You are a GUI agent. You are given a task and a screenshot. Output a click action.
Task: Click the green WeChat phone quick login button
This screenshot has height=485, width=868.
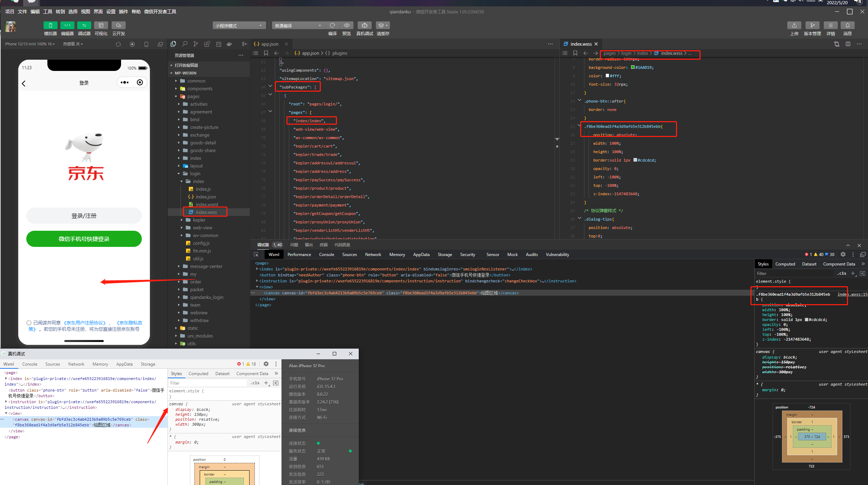pos(84,239)
